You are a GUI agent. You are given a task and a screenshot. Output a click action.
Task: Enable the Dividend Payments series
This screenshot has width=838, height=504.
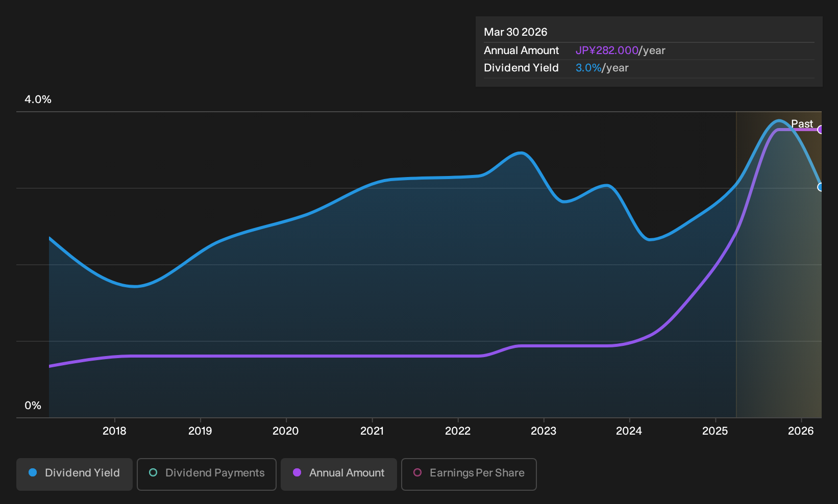[x=207, y=474]
